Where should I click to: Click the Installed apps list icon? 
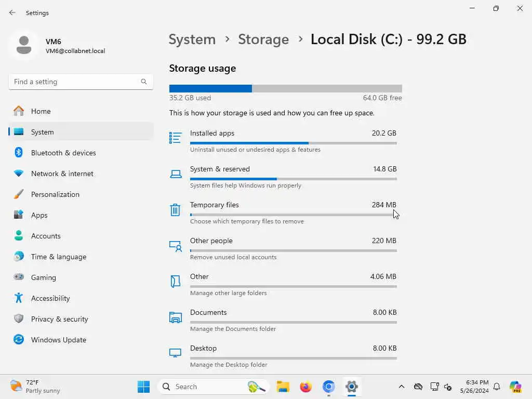click(x=176, y=138)
